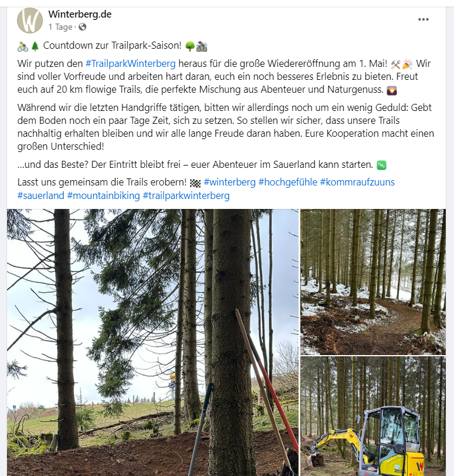Open the post options three-dot menu

423,19
